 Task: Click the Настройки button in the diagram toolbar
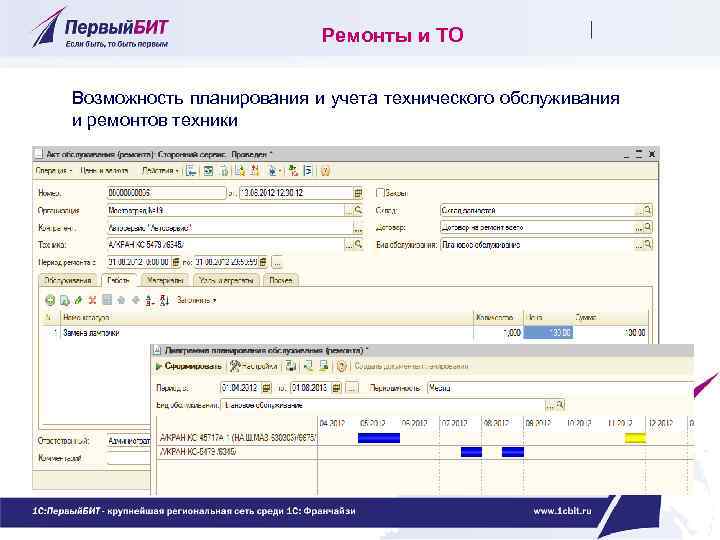[254, 366]
